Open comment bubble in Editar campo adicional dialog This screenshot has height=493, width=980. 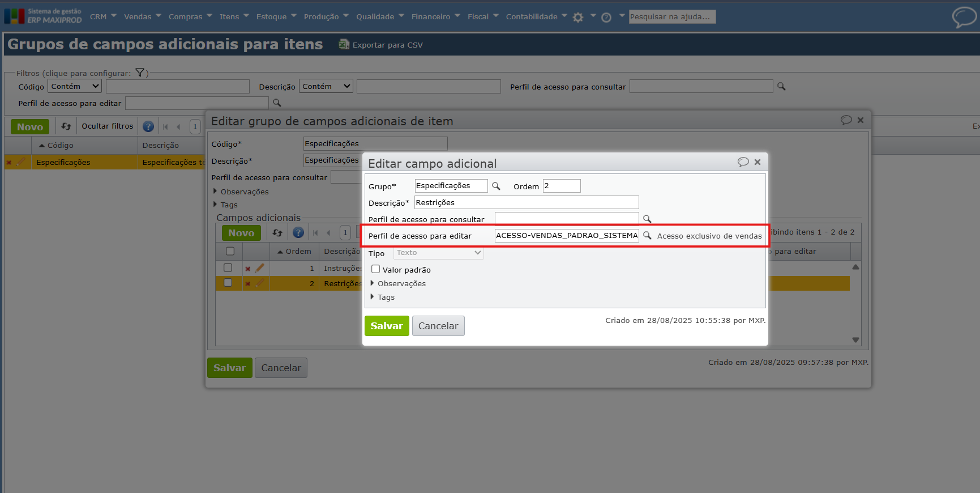pyautogui.click(x=743, y=162)
